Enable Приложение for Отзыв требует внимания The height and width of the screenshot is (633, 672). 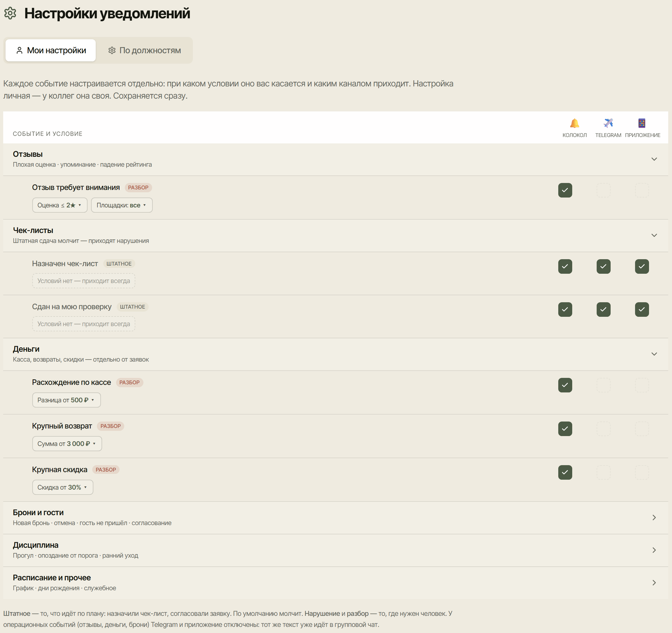(x=641, y=190)
